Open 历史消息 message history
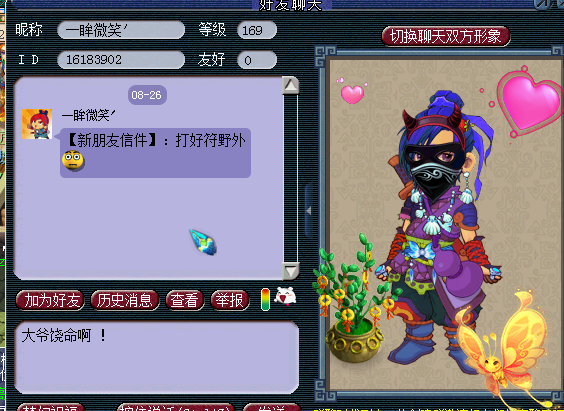 [125, 300]
